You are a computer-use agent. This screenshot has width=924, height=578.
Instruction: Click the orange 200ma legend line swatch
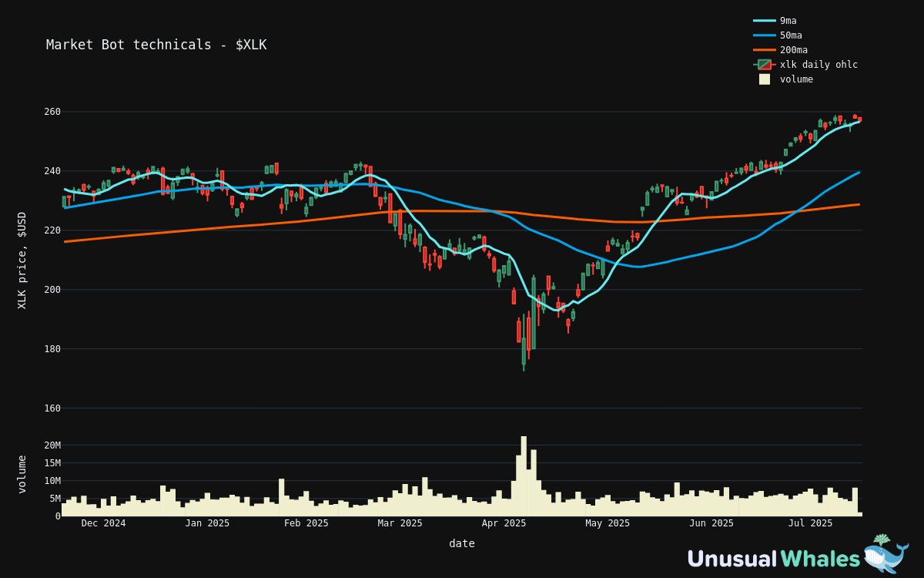pyautogui.click(x=765, y=50)
